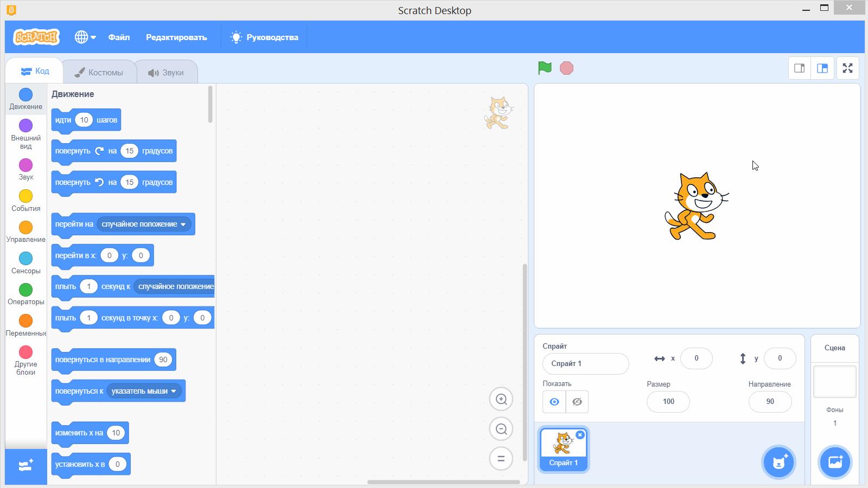The height and width of the screenshot is (488, 868).
Task: Click the Размер field 100
Action: tap(668, 402)
